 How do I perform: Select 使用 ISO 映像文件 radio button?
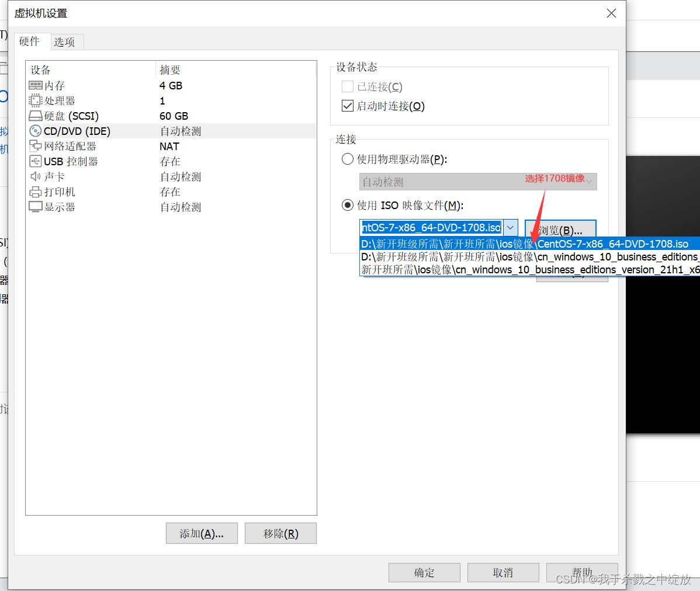(x=348, y=205)
